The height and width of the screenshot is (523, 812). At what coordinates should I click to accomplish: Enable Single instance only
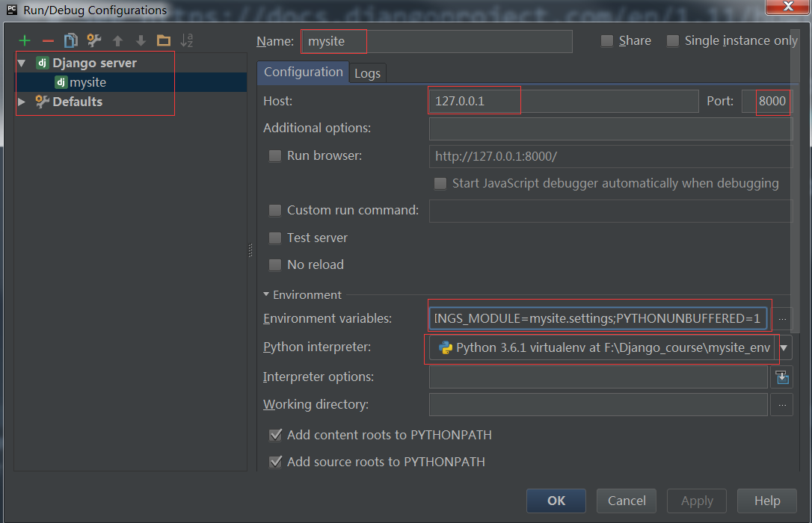[673, 41]
